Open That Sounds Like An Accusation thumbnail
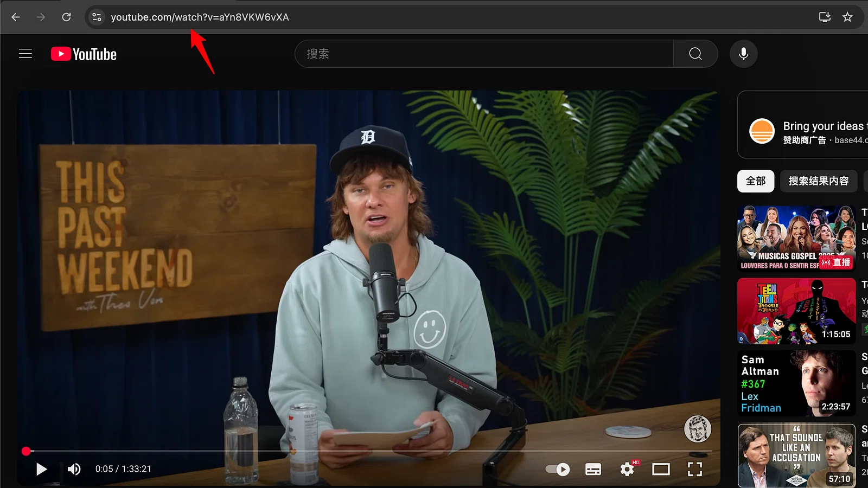Screen dimensions: 868x488 click(x=796, y=455)
